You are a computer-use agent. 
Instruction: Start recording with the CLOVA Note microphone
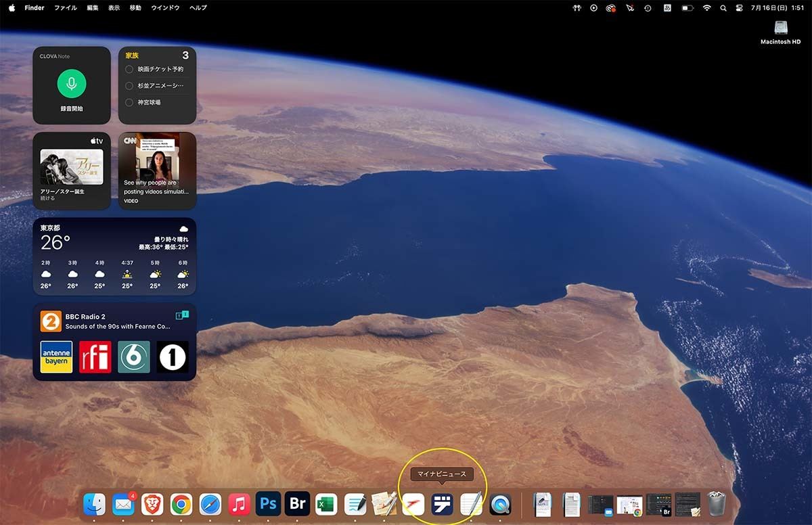click(x=71, y=84)
